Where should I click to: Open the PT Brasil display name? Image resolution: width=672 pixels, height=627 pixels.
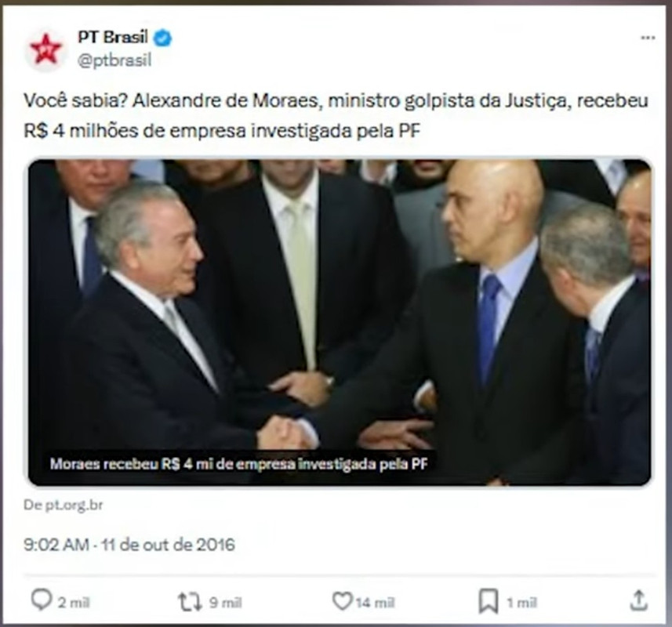(113, 38)
